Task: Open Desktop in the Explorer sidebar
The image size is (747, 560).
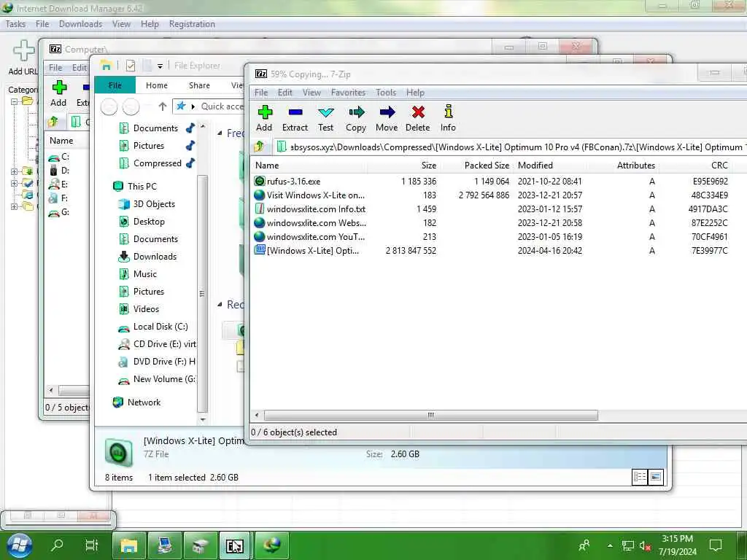Action: click(x=142, y=222)
